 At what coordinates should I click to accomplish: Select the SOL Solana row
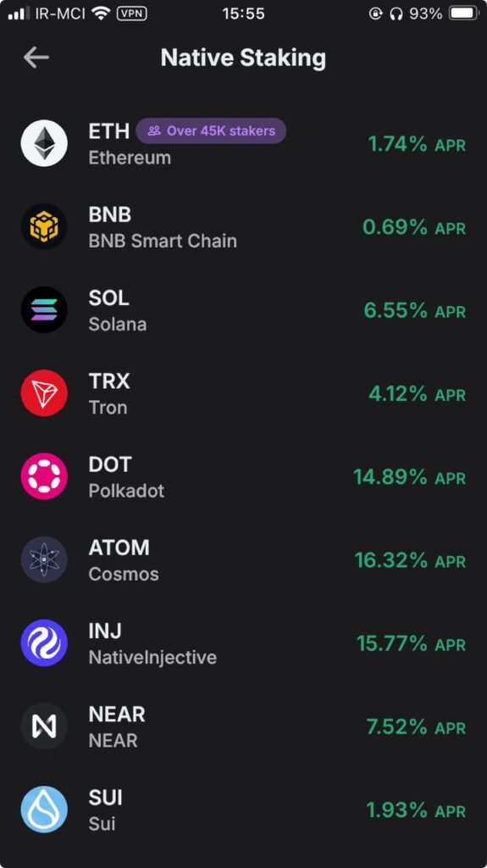[244, 310]
